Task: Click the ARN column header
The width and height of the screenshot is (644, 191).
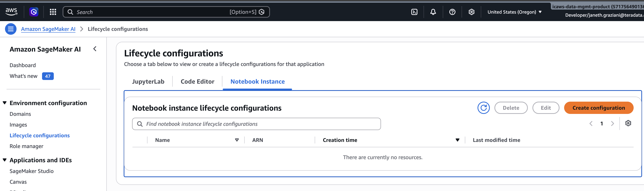Action: pyautogui.click(x=257, y=140)
